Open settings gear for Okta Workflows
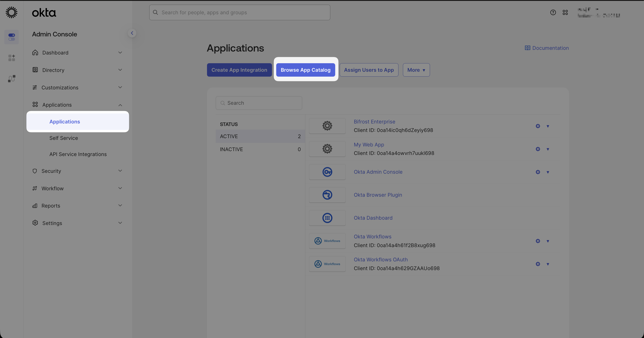Viewport: 644px width, 338px height. (x=538, y=241)
